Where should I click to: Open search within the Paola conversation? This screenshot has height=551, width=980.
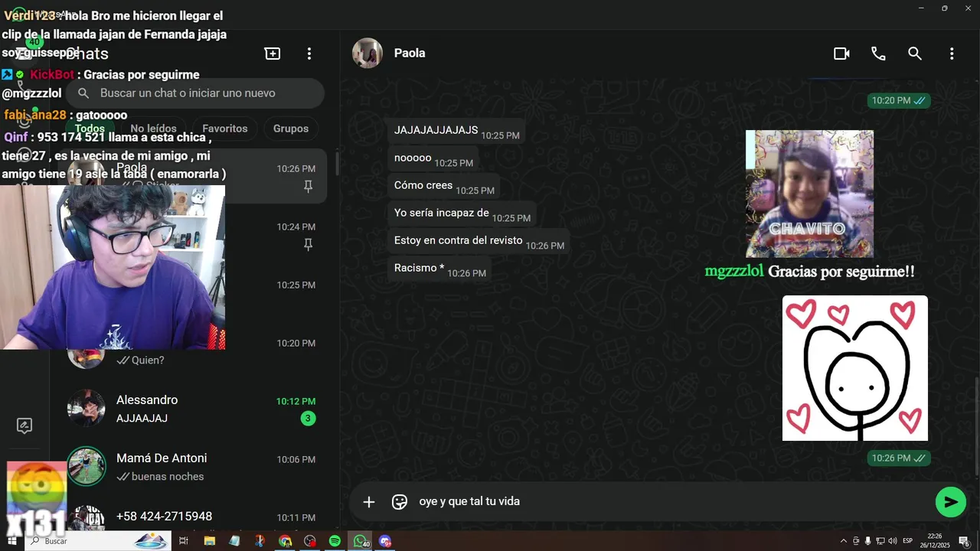(x=915, y=54)
